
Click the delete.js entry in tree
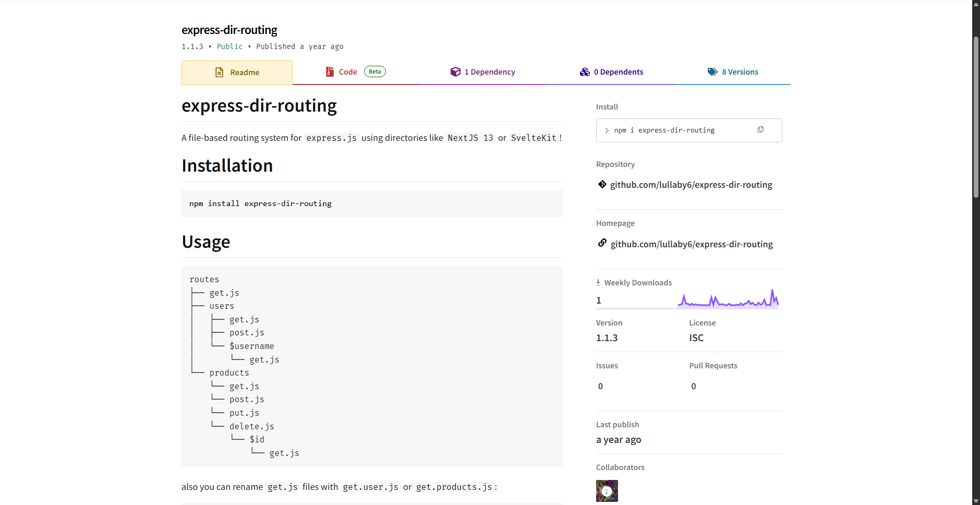(252, 427)
